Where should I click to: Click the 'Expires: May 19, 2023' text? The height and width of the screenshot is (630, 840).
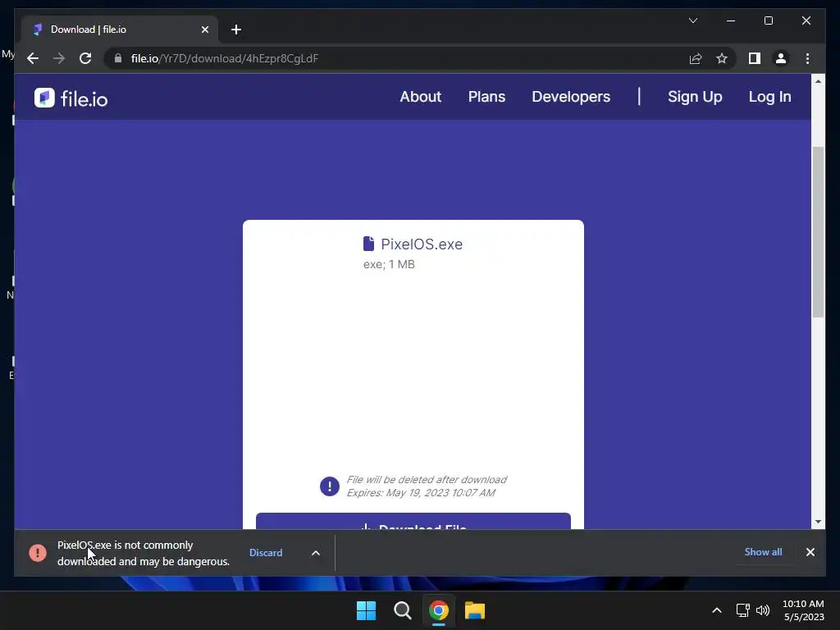pyautogui.click(x=421, y=493)
